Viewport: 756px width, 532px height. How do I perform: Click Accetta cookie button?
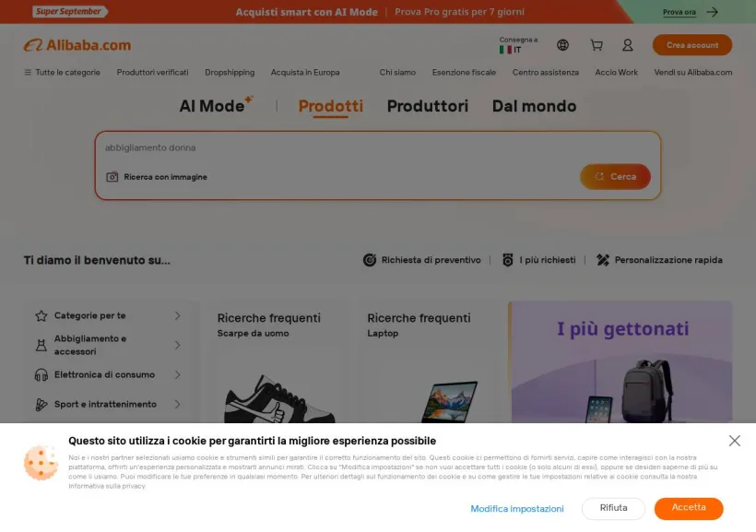689,508
